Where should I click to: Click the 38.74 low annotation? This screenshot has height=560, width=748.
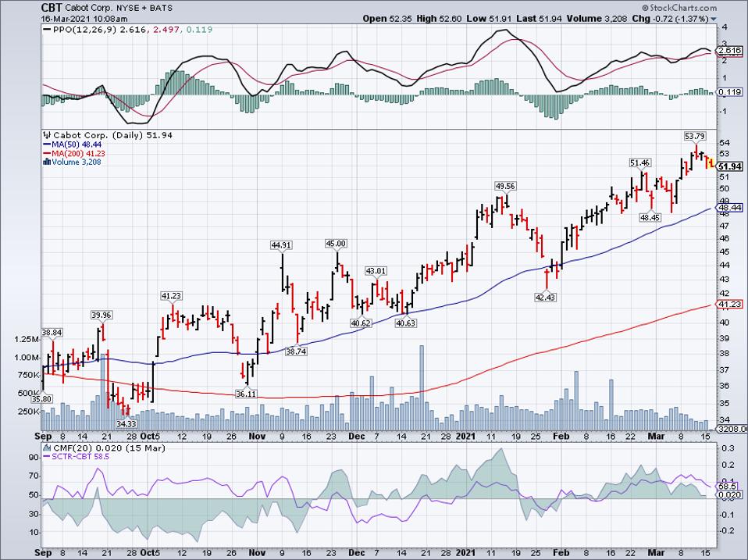[296, 351]
